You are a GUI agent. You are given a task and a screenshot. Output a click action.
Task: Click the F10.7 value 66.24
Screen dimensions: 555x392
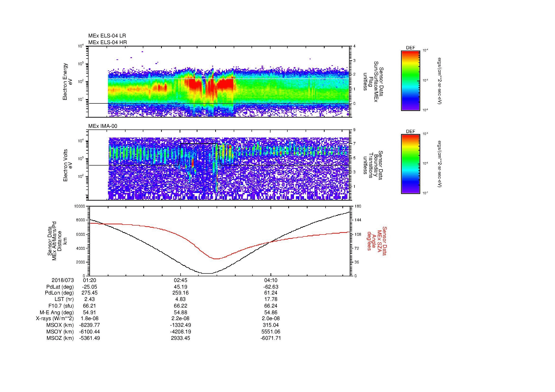coord(271,306)
